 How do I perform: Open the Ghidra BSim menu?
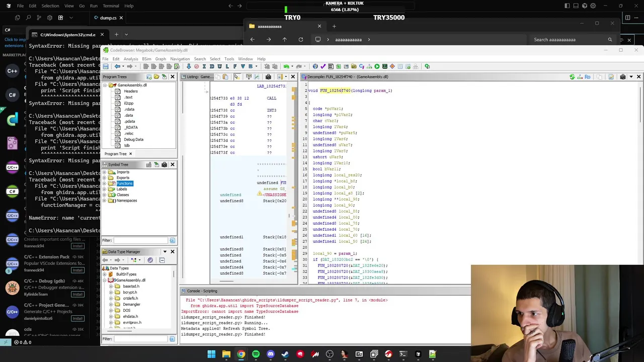pyautogui.click(x=147, y=59)
